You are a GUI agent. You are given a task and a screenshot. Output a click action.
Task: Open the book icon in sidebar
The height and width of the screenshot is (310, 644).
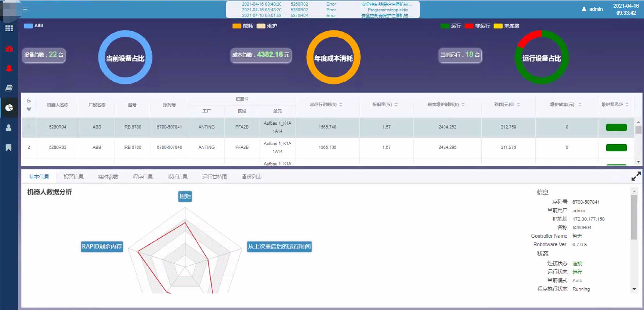9,88
